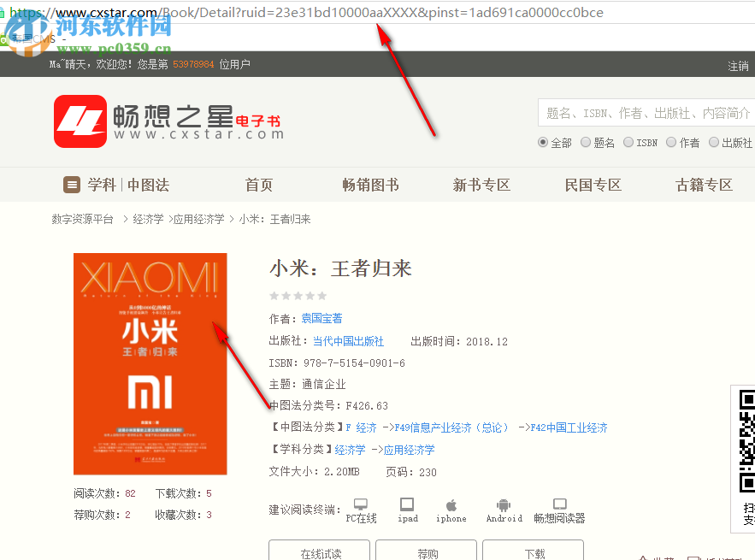Open the 首页 navigation tab
This screenshot has height=560, width=755.
click(259, 185)
